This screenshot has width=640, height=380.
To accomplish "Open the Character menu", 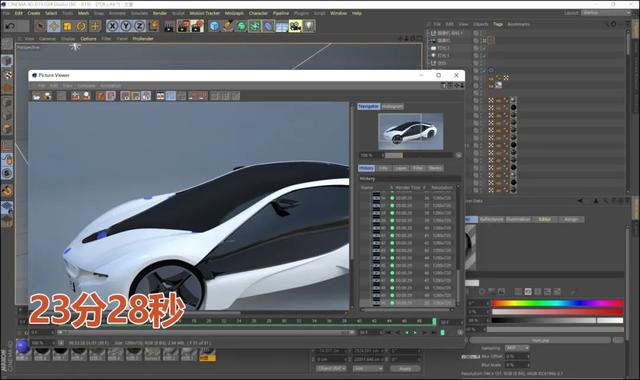I will pyautogui.click(x=258, y=13).
